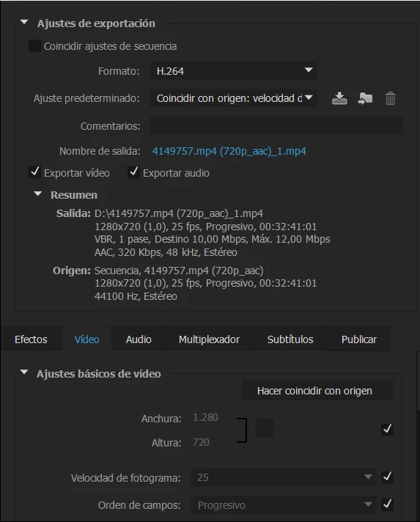The image size is (420, 522).
Task: Click the Origen Secuencia, 4149757.mp4 line
Action: 179,271
